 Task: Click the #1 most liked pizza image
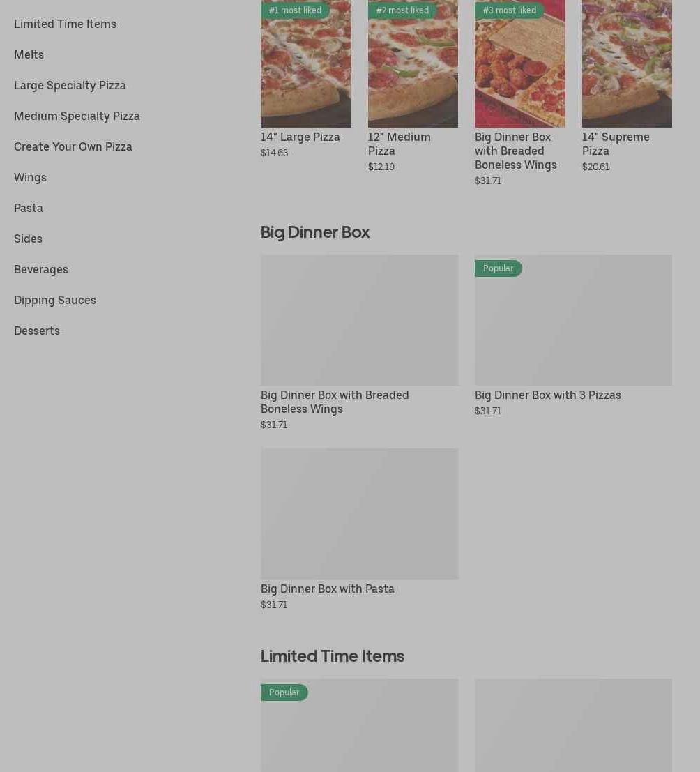[x=305, y=70]
